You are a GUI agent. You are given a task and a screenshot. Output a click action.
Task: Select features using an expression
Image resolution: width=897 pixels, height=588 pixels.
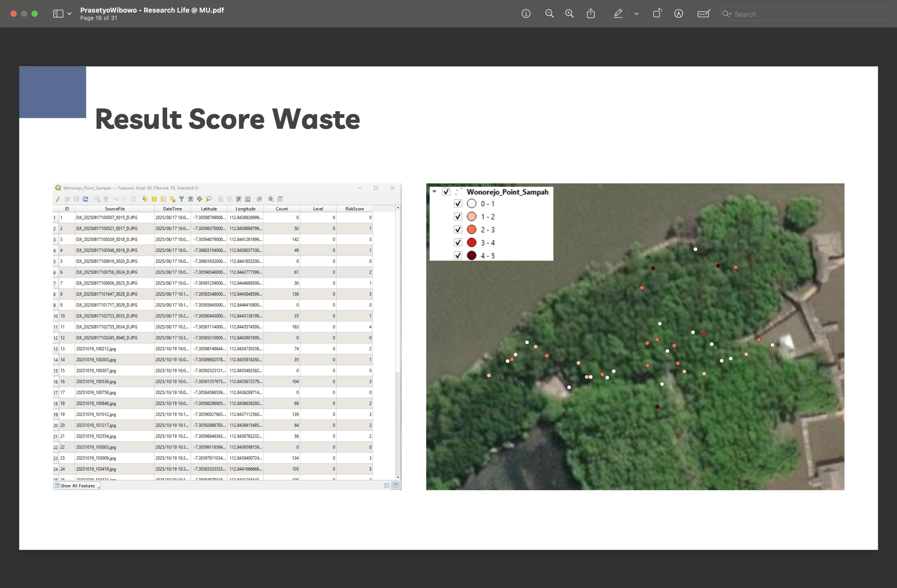tap(145, 199)
